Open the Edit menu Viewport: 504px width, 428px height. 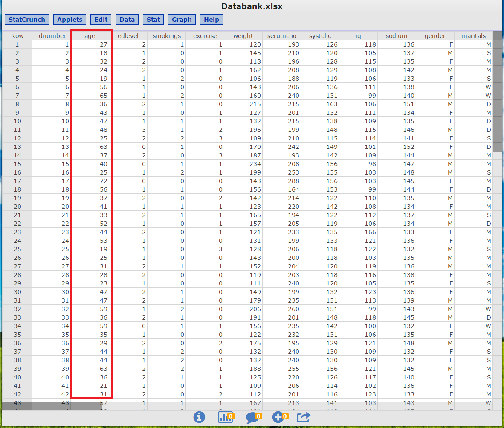[101, 20]
